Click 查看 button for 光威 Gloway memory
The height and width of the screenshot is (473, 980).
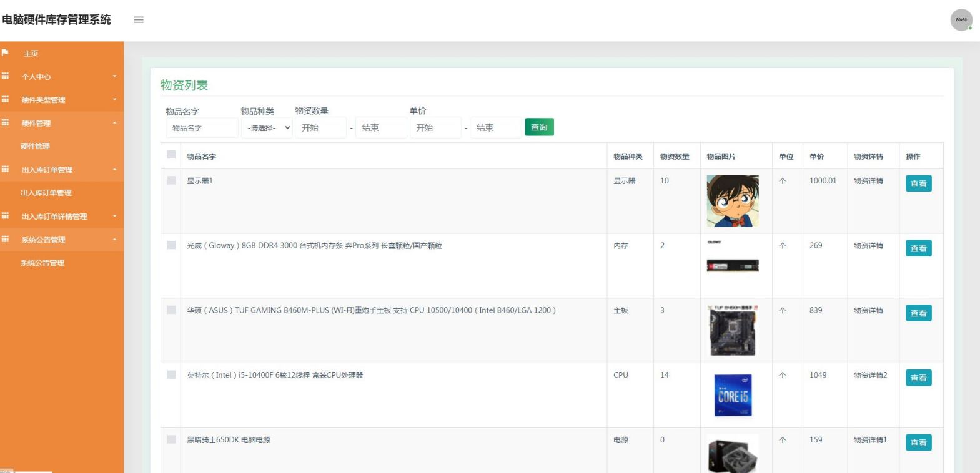[x=918, y=248]
